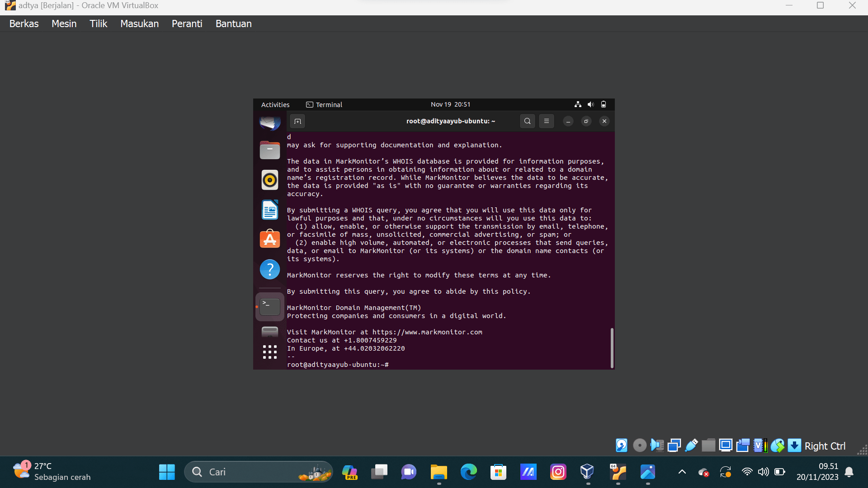Open LibreOffice Writer from the dock

click(270, 210)
